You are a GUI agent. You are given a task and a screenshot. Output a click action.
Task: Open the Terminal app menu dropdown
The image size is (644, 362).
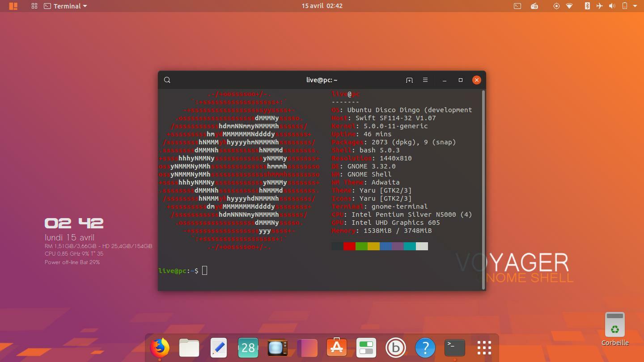65,6
